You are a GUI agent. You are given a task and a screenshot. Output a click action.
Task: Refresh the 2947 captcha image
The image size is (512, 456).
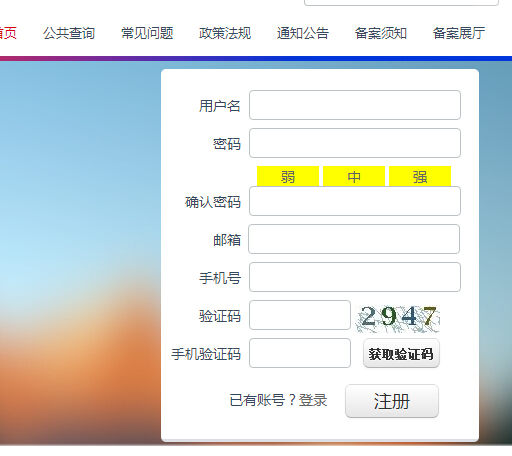(x=398, y=319)
